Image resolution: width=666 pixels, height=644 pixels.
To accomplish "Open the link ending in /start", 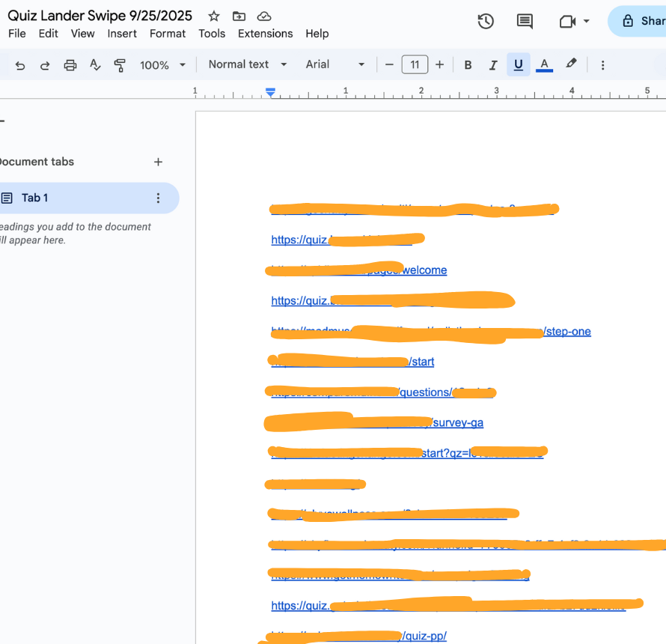I will (x=352, y=362).
